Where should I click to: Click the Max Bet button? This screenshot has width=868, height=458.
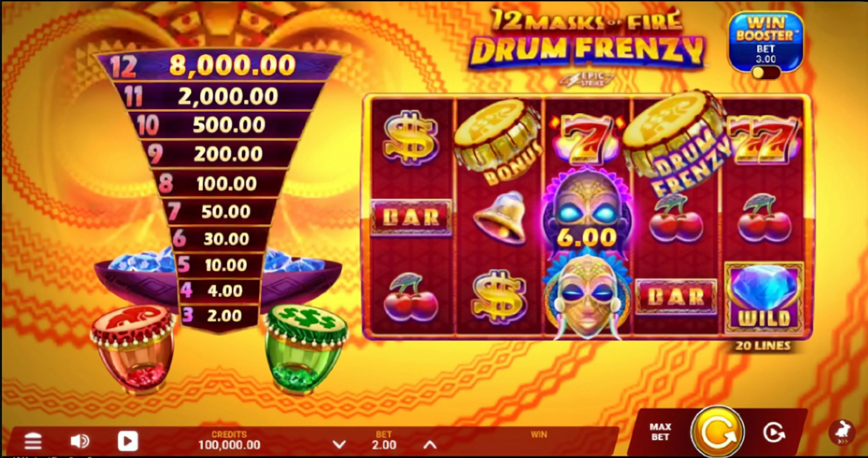pos(660,432)
